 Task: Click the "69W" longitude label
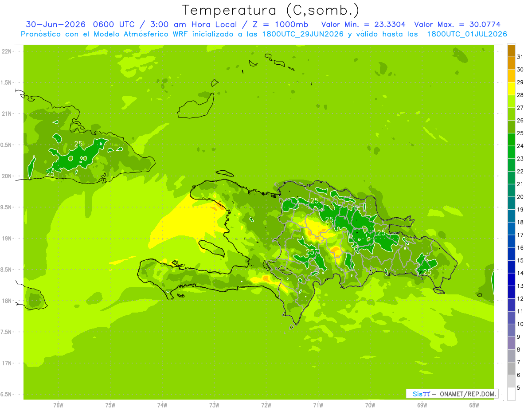point(422,405)
